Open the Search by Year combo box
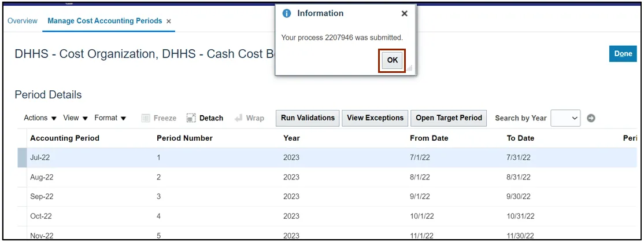644x242 pixels. 566,118
